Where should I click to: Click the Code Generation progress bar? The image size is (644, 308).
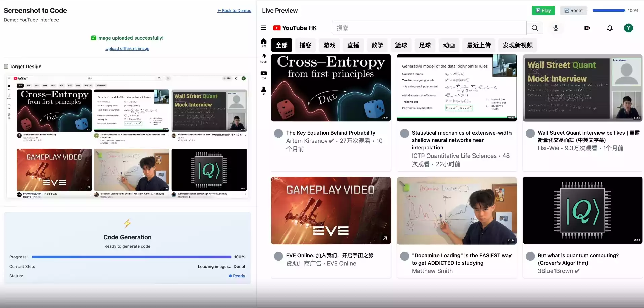[x=131, y=257]
